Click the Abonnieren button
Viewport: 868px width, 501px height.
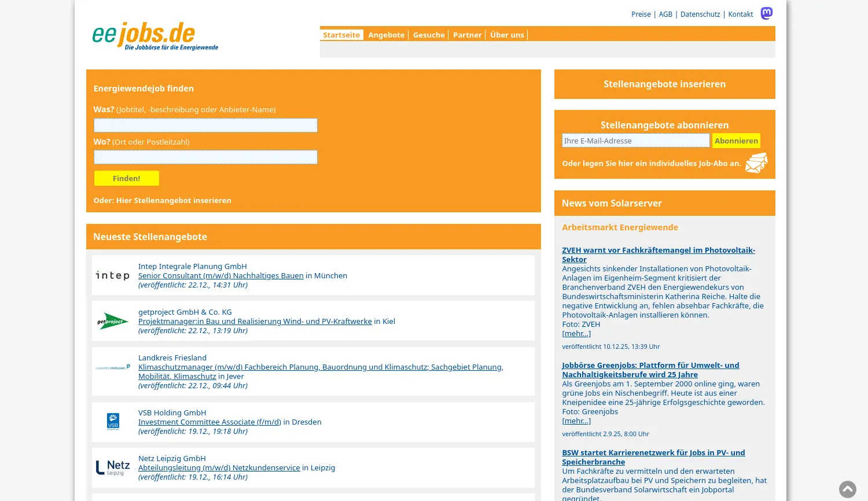coord(736,141)
